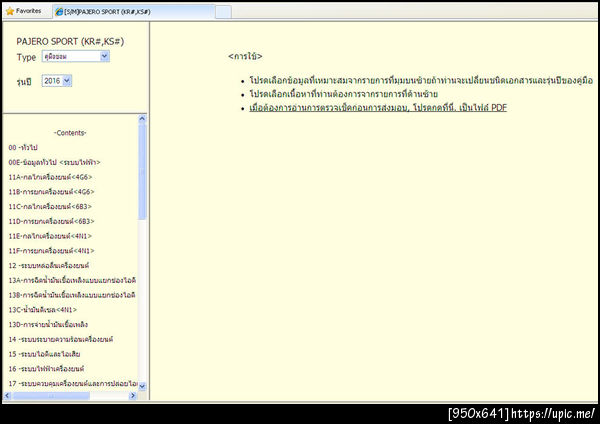Open section 17 engine and emission control

tap(73, 383)
